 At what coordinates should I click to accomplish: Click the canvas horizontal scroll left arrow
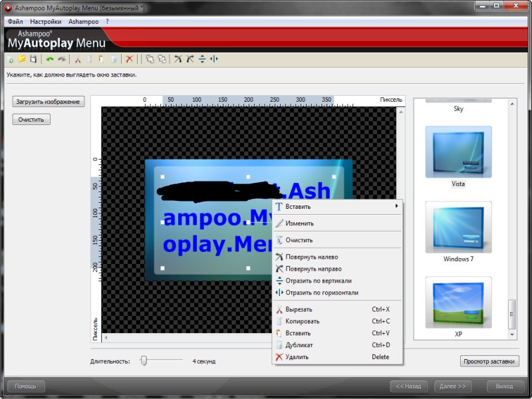(106, 338)
